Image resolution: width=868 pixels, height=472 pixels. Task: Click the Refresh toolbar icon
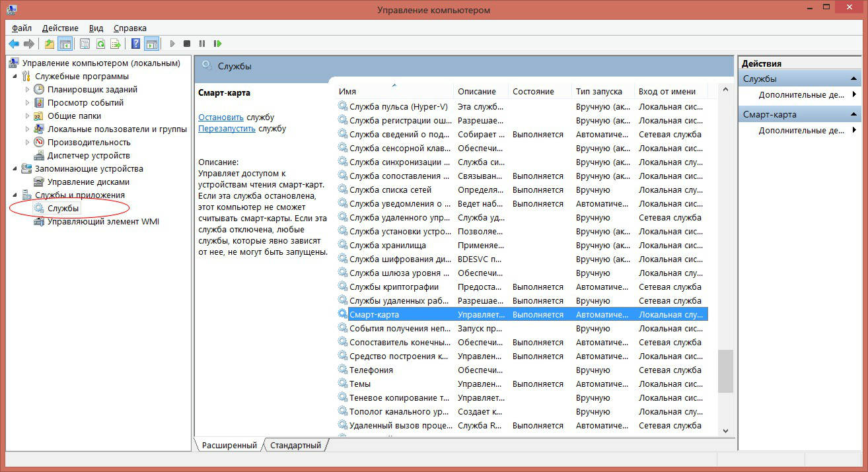[100, 44]
